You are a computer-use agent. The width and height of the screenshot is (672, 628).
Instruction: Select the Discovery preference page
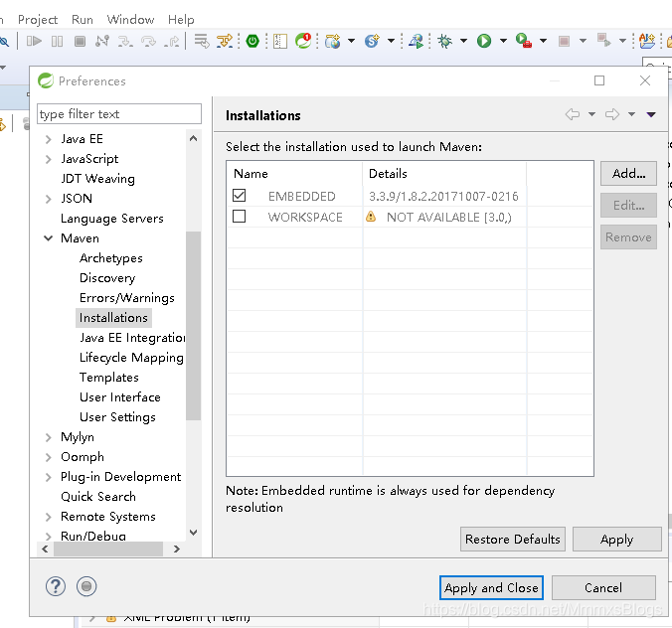coord(107,278)
